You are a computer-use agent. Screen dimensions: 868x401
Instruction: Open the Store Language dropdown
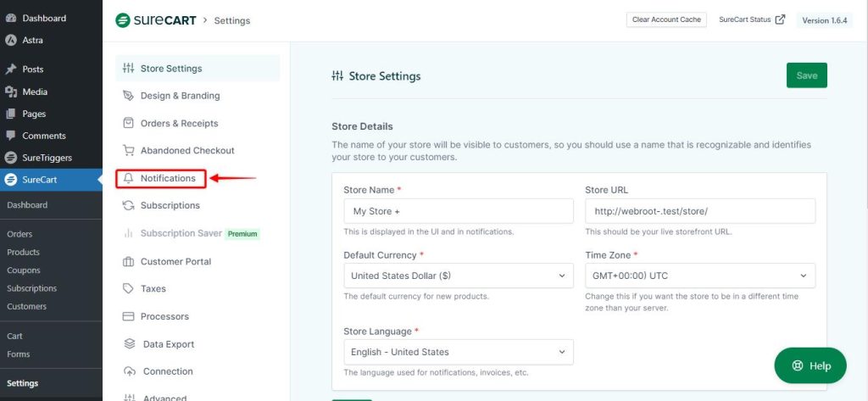point(459,352)
